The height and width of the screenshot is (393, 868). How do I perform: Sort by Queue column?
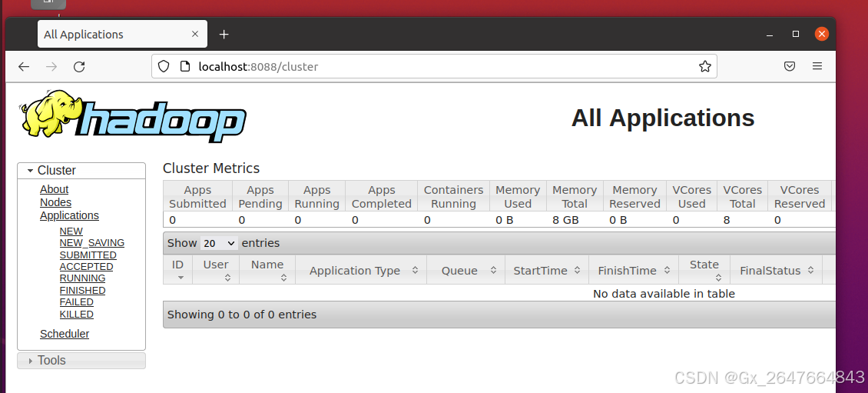point(465,269)
